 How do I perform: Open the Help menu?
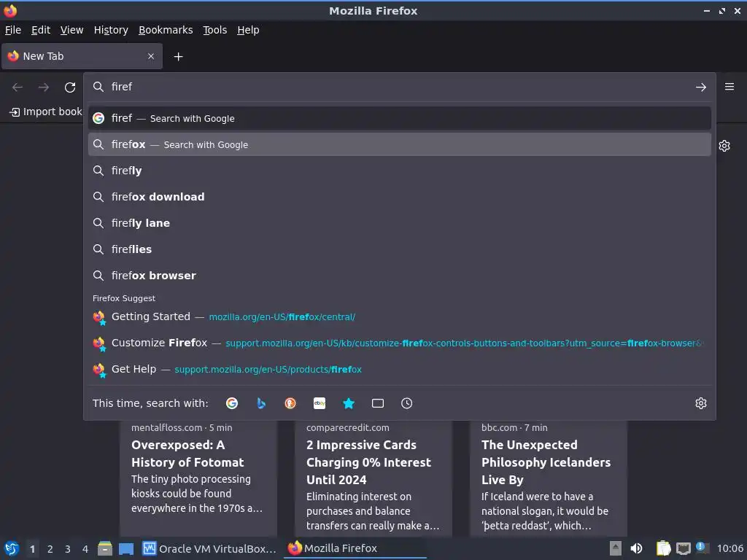point(248,30)
